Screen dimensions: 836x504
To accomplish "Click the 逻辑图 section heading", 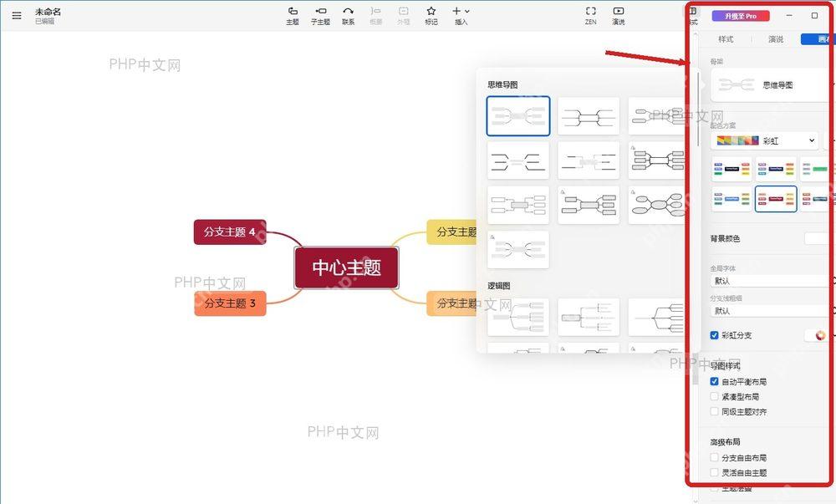I will coord(498,286).
